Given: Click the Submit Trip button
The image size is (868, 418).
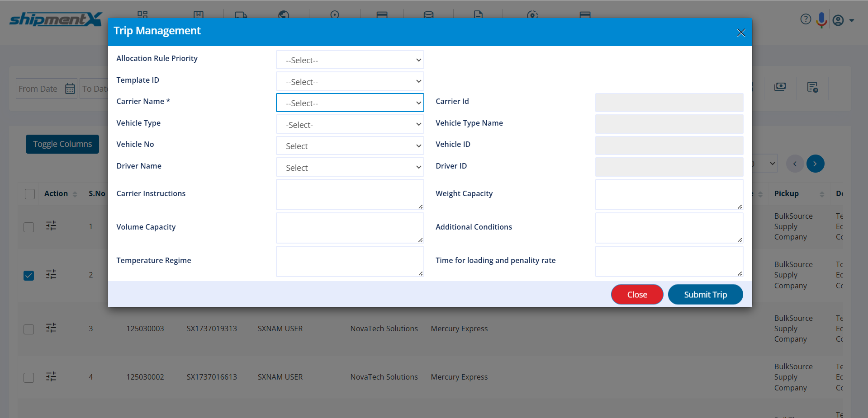Looking at the screenshot, I should click(705, 295).
